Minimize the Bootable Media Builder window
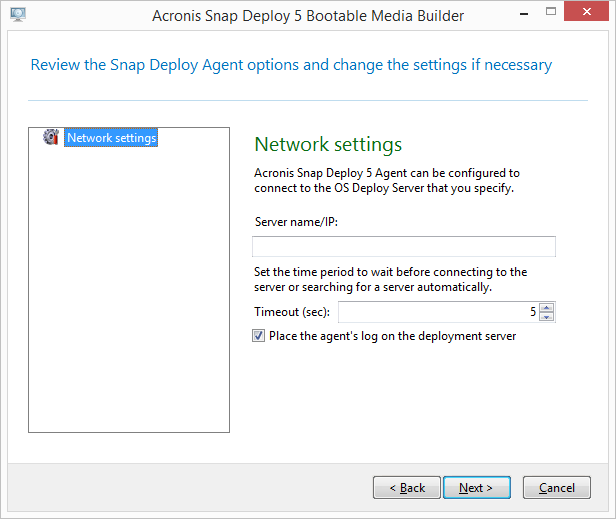 click(524, 14)
